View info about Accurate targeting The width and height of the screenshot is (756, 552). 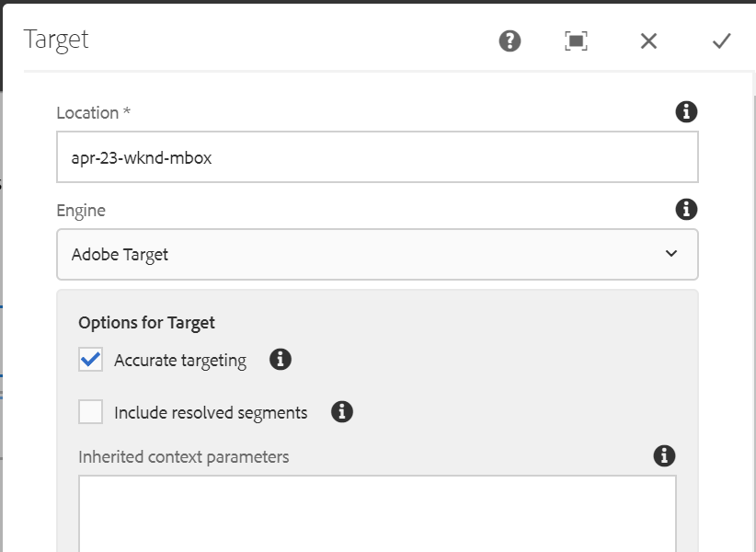coord(281,360)
